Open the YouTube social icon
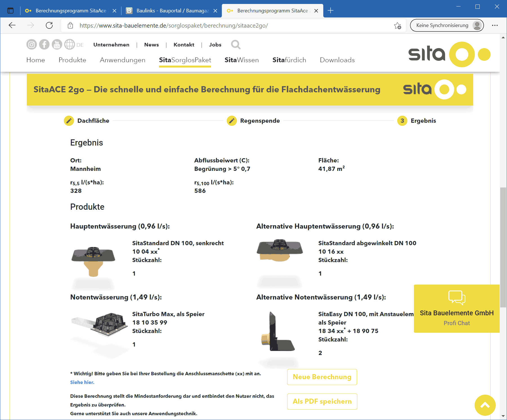 tap(57, 44)
